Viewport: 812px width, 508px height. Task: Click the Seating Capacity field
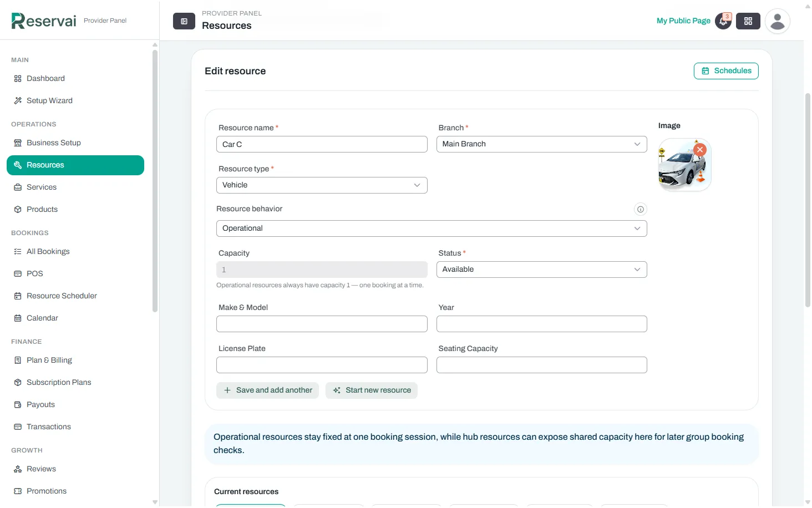[x=541, y=365]
